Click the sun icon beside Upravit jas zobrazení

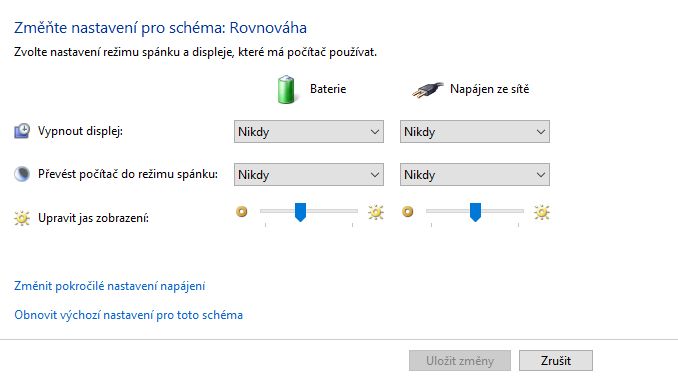(x=22, y=218)
